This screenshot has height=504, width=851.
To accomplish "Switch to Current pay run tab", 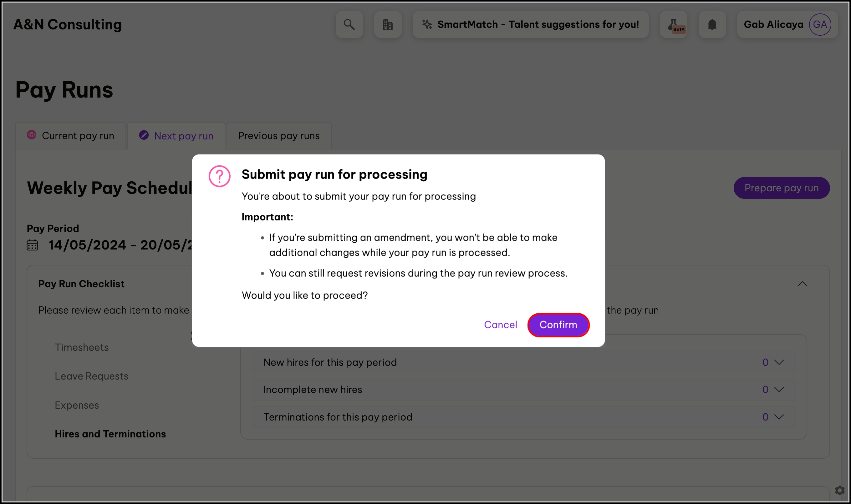I will pyautogui.click(x=71, y=136).
